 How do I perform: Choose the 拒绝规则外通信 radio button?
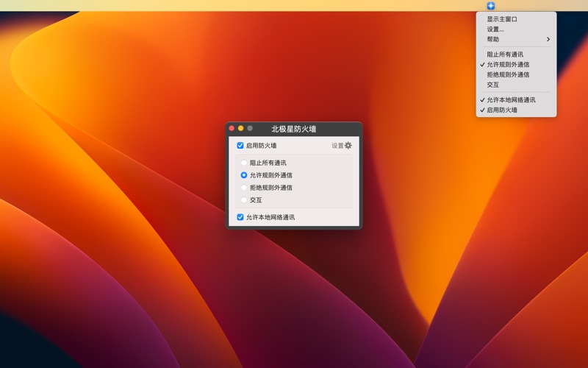[244, 188]
